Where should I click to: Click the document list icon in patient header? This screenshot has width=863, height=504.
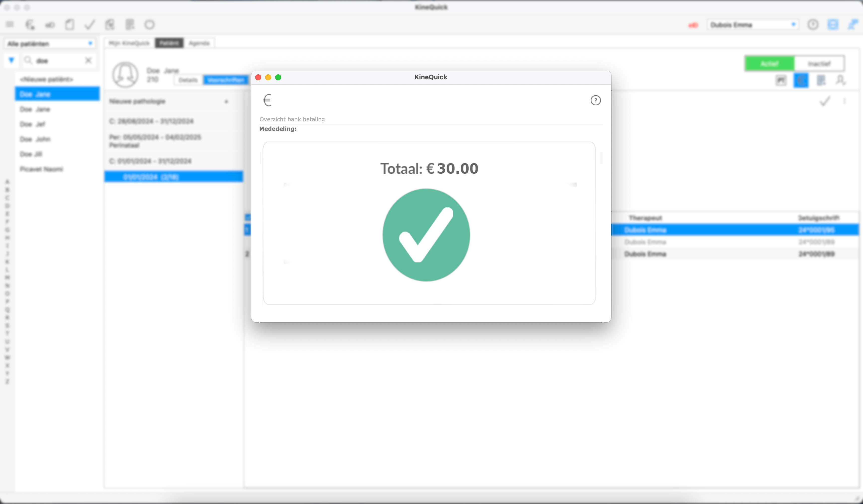click(821, 81)
